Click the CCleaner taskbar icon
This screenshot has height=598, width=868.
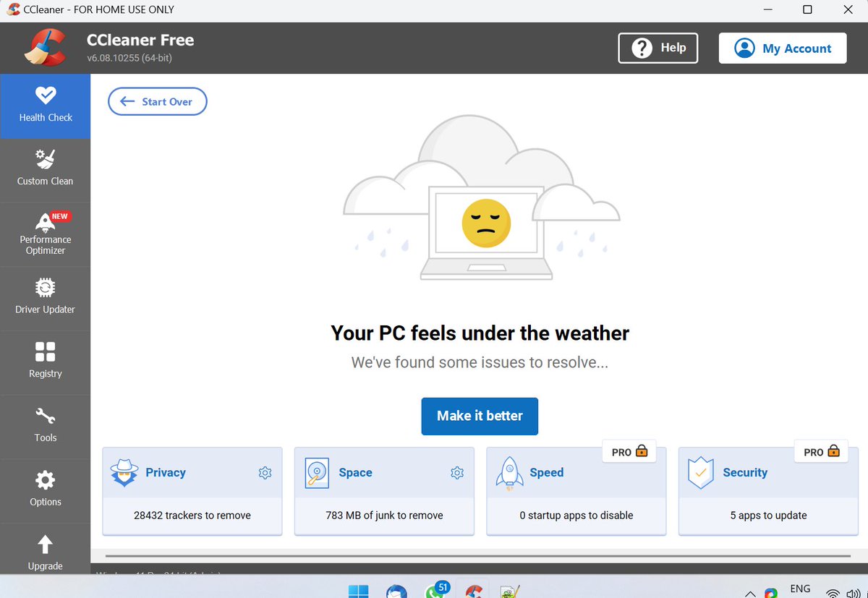(x=474, y=592)
